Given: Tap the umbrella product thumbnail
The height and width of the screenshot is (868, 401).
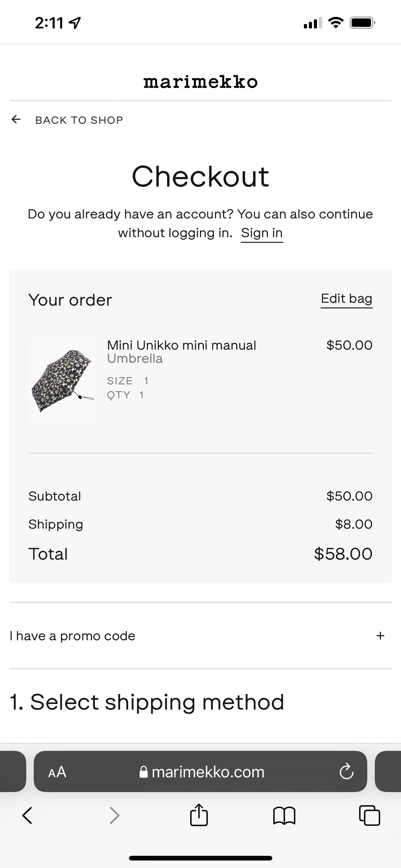Looking at the screenshot, I should (63, 381).
